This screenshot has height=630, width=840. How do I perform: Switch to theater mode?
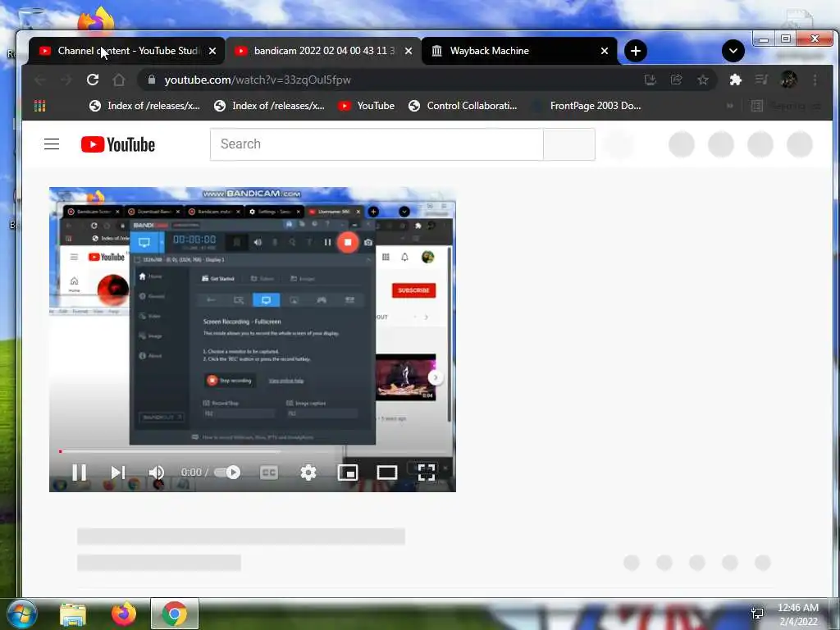coord(387,472)
